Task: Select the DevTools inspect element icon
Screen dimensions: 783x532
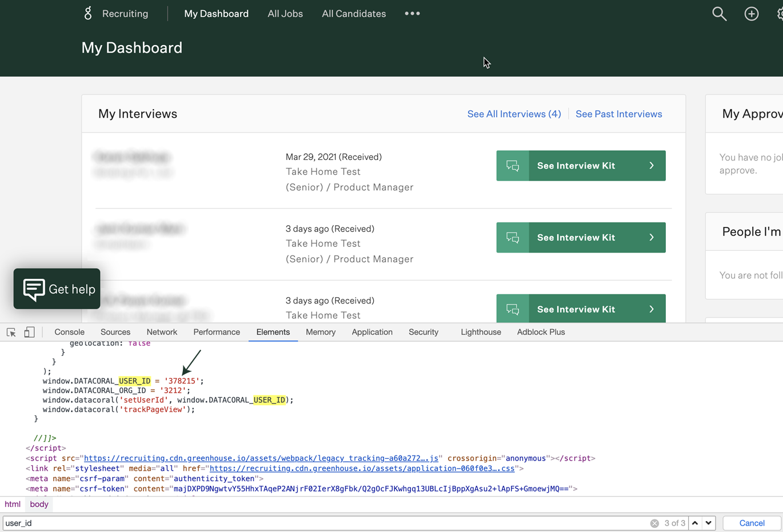Action: [x=11, y=332]
